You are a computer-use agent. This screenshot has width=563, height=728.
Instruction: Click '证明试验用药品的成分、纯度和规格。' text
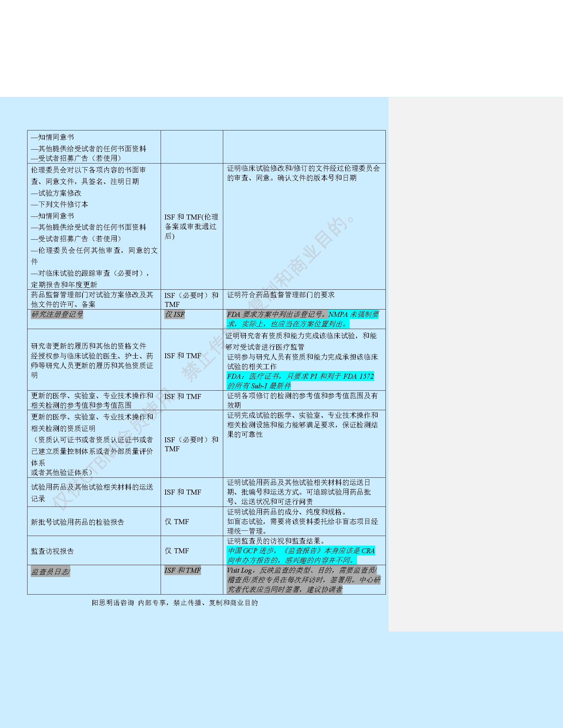pyautogui.click(x=287, y=512)
